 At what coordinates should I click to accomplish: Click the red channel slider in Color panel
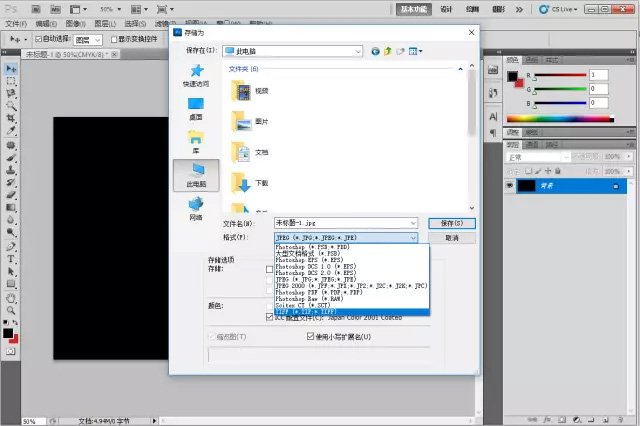click(x=562, y=75)
